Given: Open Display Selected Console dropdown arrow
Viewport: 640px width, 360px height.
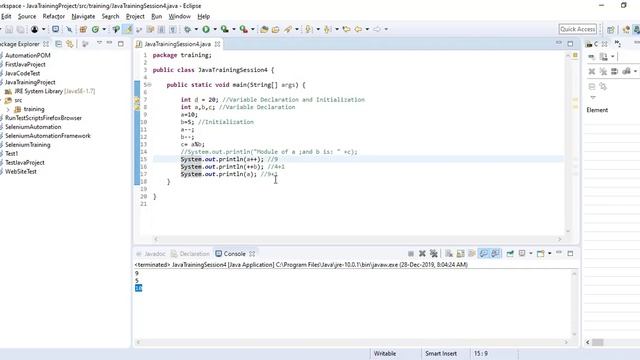Looking at the screenshot, I should pyautogui.click(x=530, y=253).
